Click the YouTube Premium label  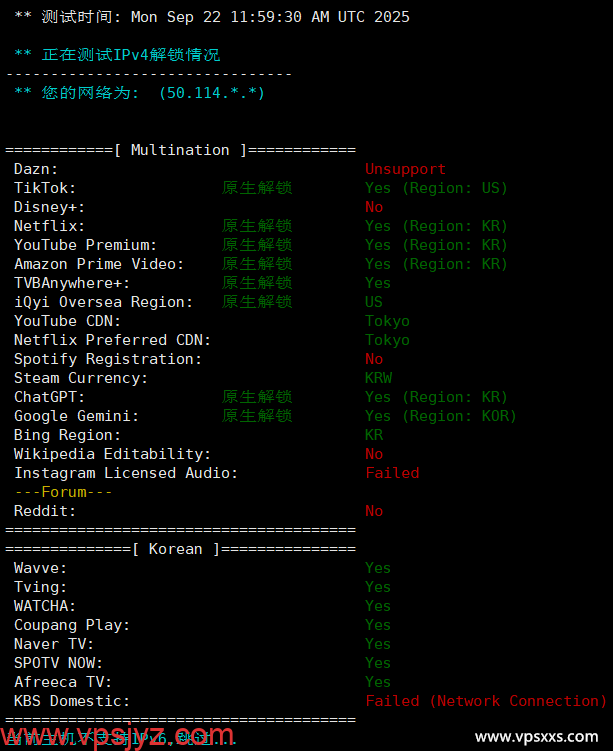click(85, 245)
